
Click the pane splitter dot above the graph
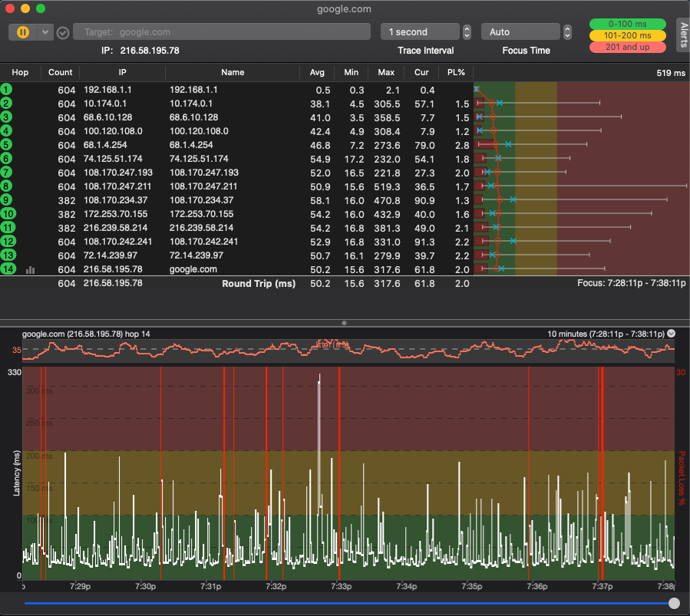point(345,323)
